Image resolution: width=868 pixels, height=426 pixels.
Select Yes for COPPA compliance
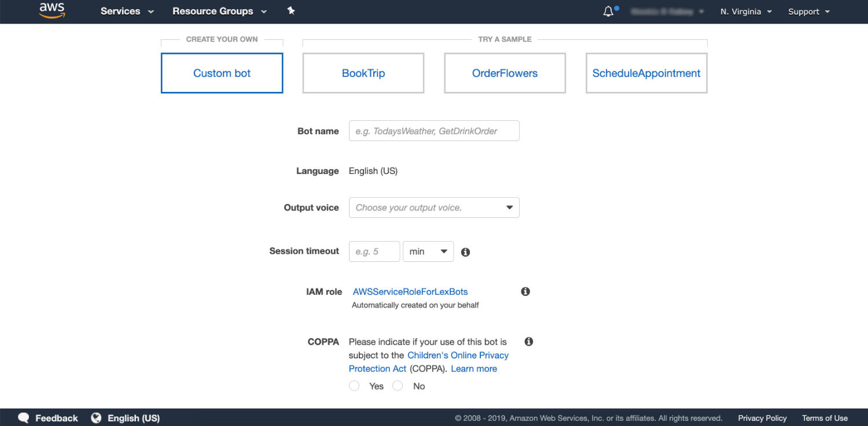[x=354, y=386]
